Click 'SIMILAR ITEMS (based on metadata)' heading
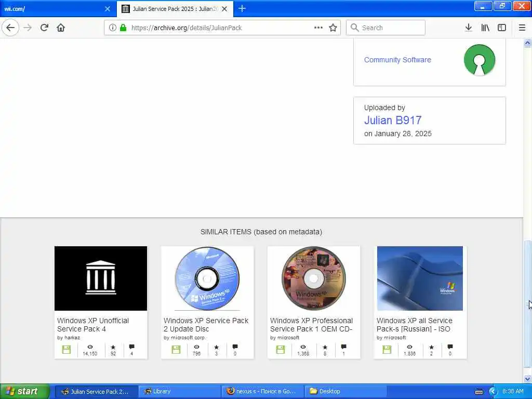The width and height of the screenshot is (532, 399). tap(261, 232)
